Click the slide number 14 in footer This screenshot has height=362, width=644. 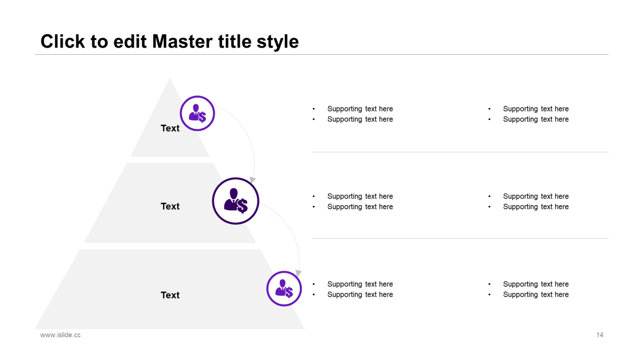click(600, 335)
